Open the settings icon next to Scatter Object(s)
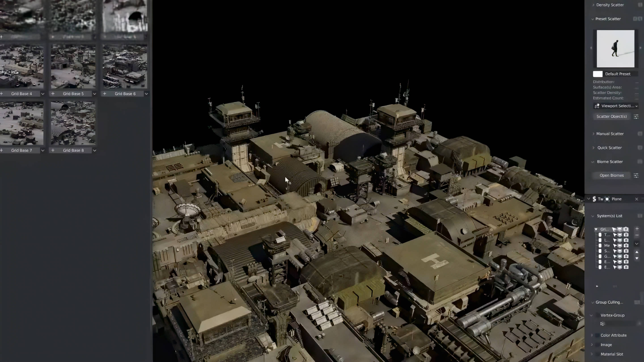Screen dimensions: 644x362 click(x=636, y=116)
